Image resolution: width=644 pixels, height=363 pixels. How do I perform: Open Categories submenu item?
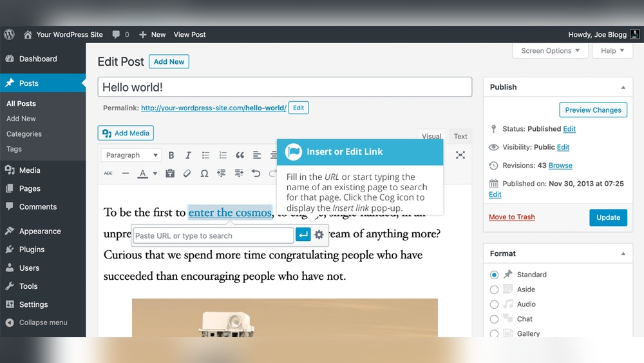coord(24,134)
